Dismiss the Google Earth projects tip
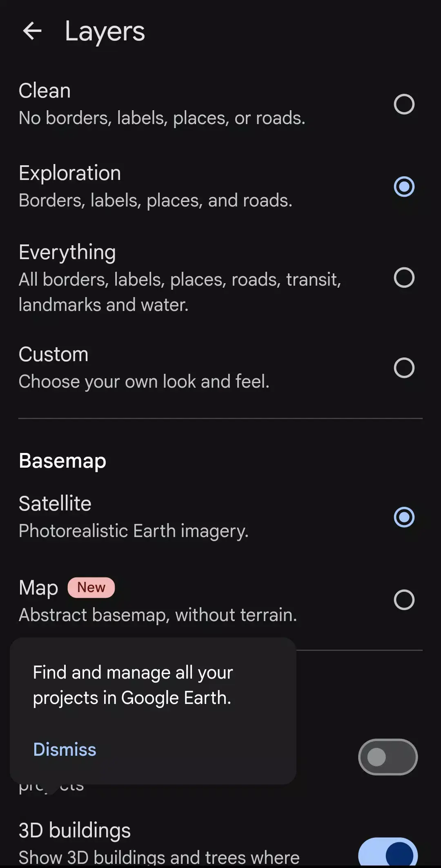 pyautogui.click(x=65, y=749)
